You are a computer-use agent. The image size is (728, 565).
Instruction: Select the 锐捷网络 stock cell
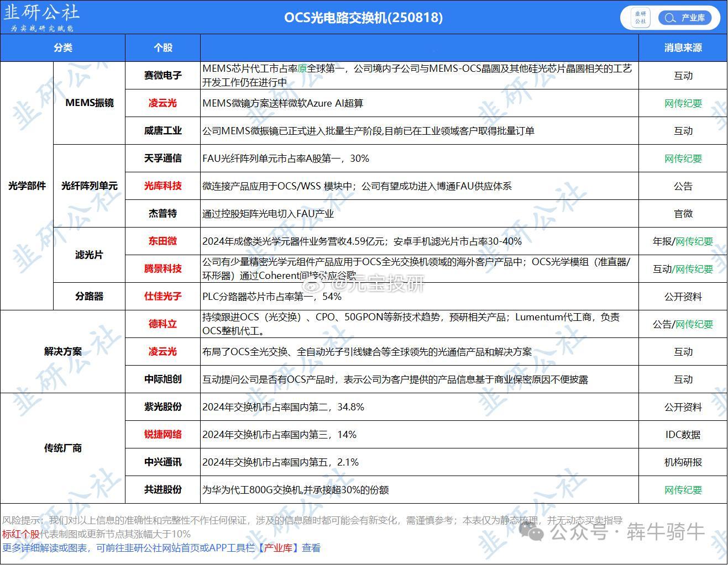click(163, 434)
